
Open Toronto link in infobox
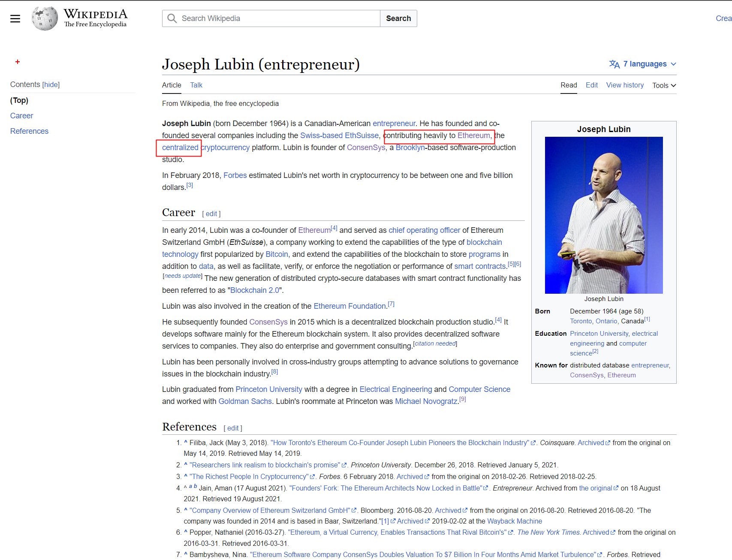click(x=581, y=321)
